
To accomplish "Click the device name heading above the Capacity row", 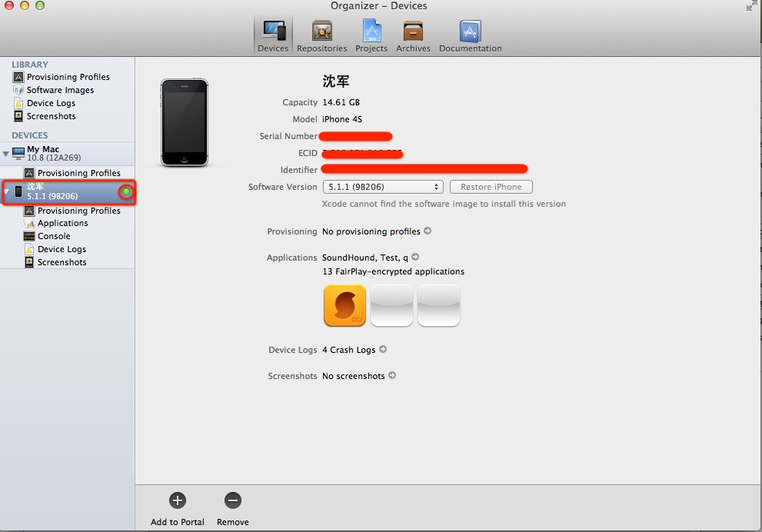I will coord(336,81).
